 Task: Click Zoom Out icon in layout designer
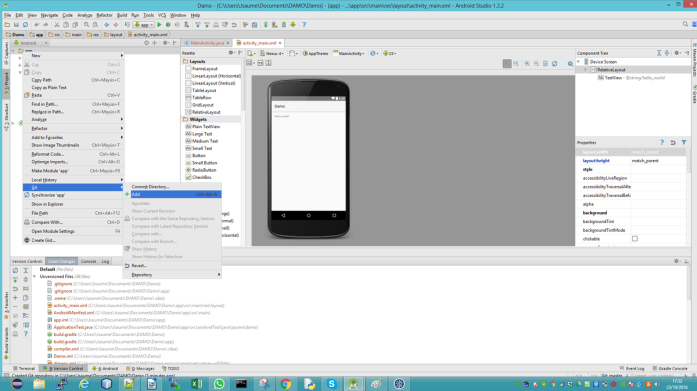tap(537, 64)
